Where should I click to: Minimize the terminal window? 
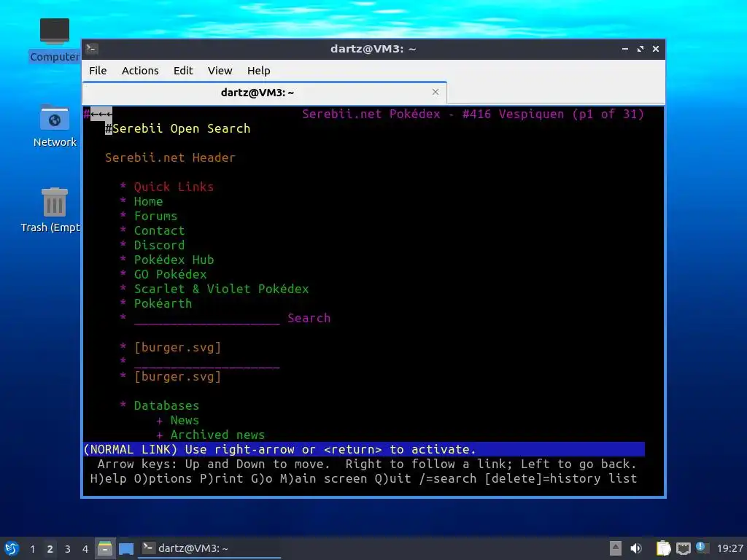click(x=625, y=49)
